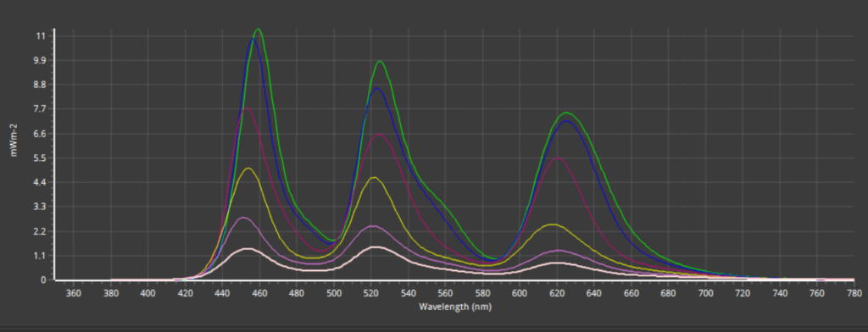Click the yellow curve's peak near 453 nm

[248, 169]
